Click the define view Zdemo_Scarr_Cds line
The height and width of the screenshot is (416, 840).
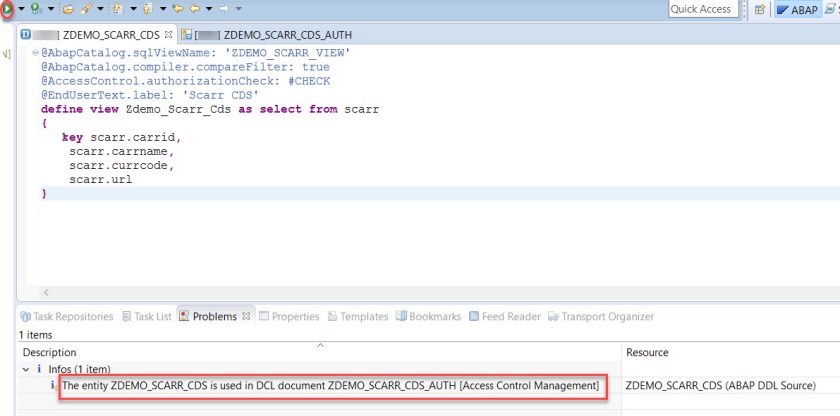click(x=210, y=109)
